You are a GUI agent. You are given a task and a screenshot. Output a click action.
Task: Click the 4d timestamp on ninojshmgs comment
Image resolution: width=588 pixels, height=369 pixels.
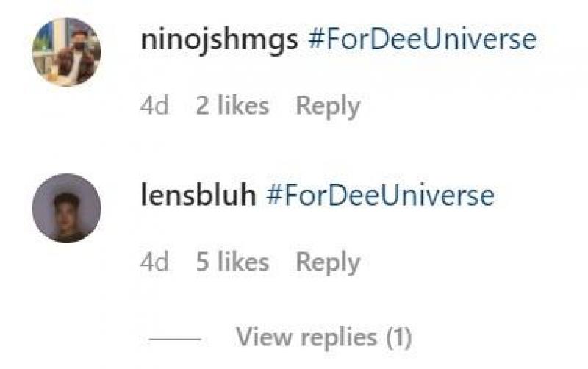click(154, 106)
